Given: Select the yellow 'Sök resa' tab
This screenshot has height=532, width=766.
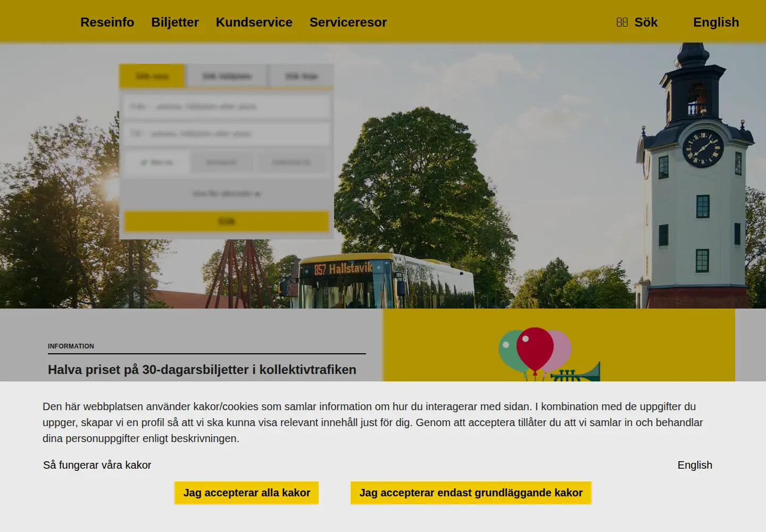Looking at the screenshot, I should coord(152,76).
